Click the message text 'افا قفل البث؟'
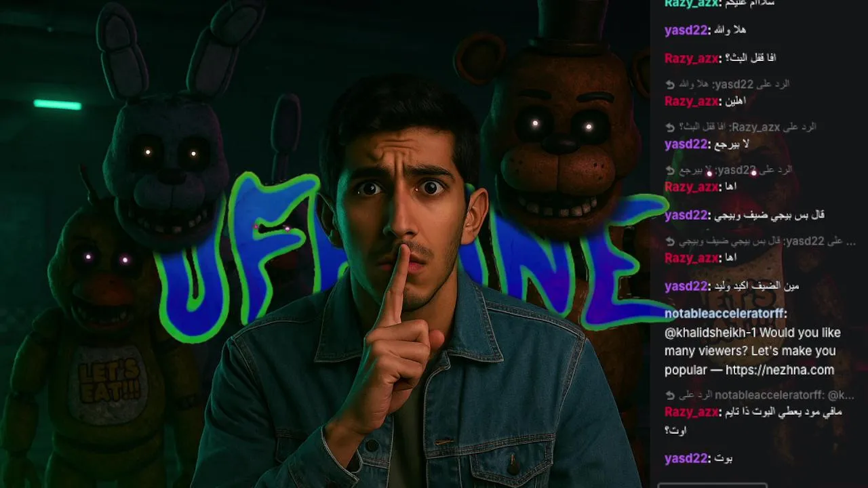The height and width of the screenshot is (488, 868). 750,58
